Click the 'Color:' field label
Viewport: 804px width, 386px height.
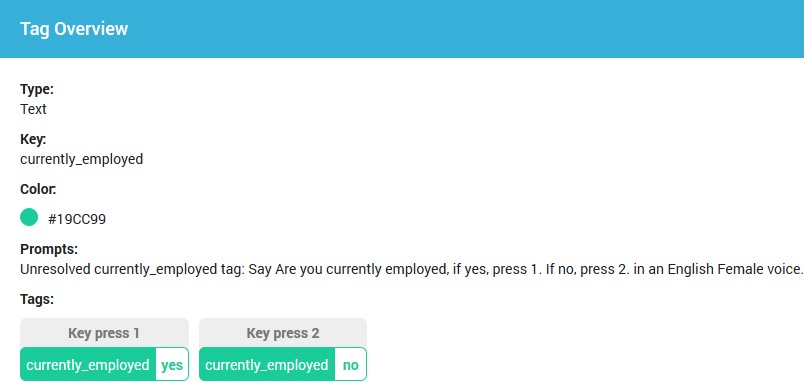[38, 189]
